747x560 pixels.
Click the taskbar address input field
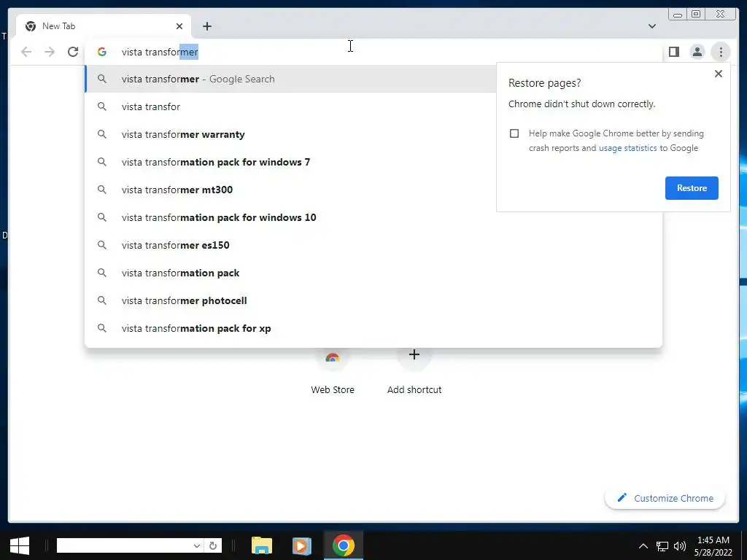[x=124, y=545]
